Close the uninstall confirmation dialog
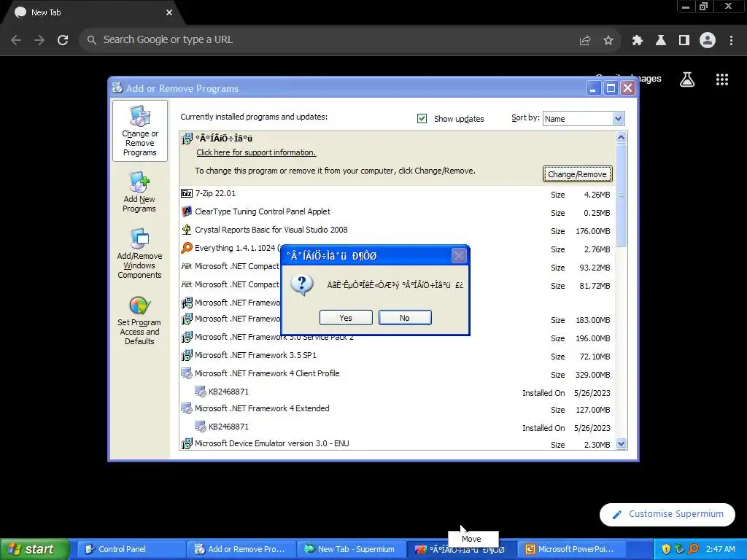 pyautogui.click(x=459, y=256)
